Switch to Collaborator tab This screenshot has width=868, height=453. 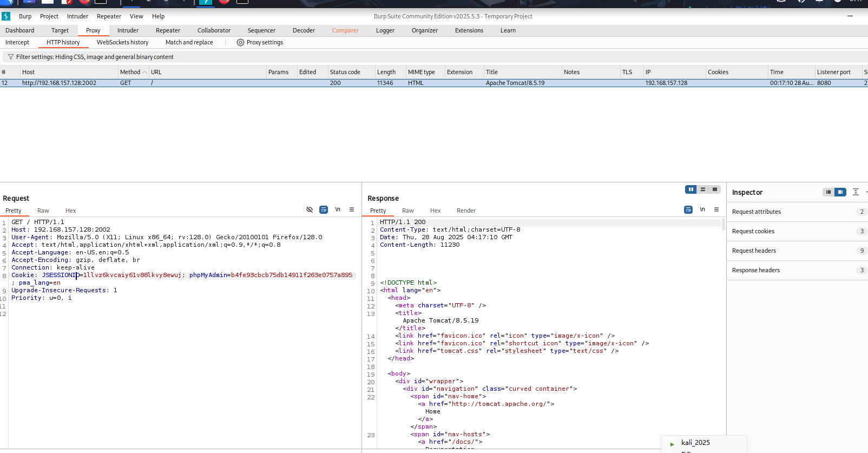click(x=214, y=30)
